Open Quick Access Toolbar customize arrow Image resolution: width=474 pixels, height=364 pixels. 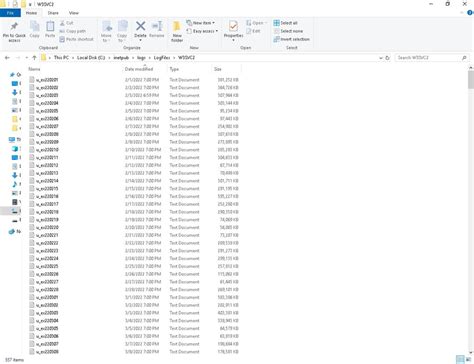(30, 4)
